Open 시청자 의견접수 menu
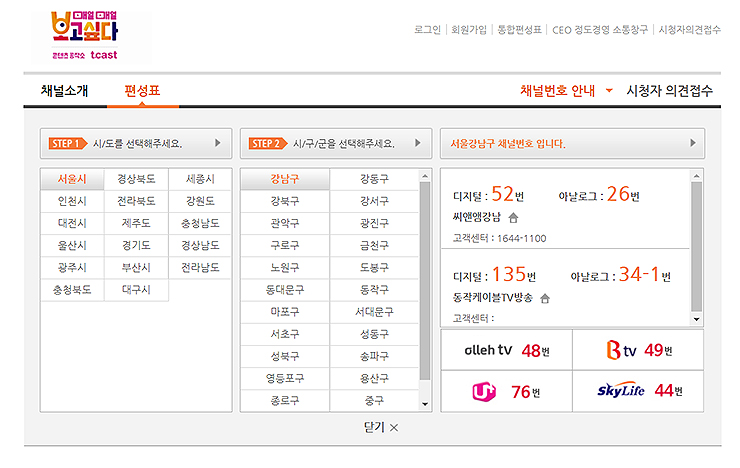 pyautogui.click(x=669, y=91)
